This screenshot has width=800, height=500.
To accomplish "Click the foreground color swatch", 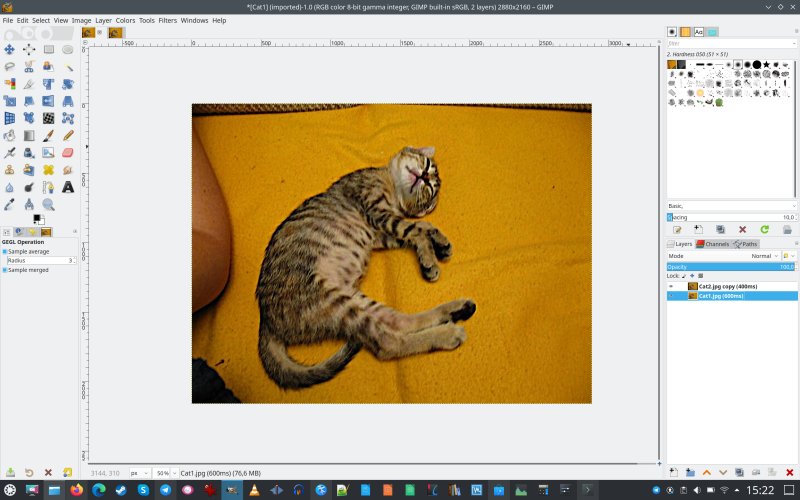I will tap(37, 218).
